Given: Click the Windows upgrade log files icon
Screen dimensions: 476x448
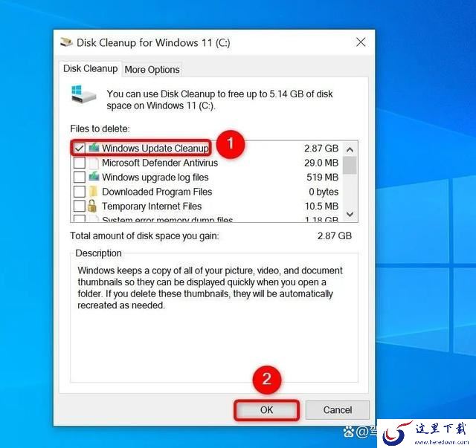Looking at the screenshot, I should (94, 177).
